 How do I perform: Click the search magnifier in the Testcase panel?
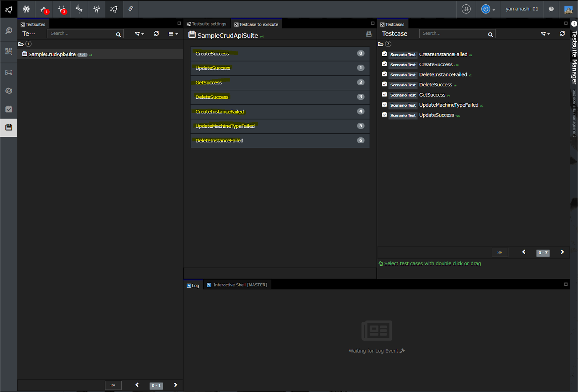[x=490, y=34]
